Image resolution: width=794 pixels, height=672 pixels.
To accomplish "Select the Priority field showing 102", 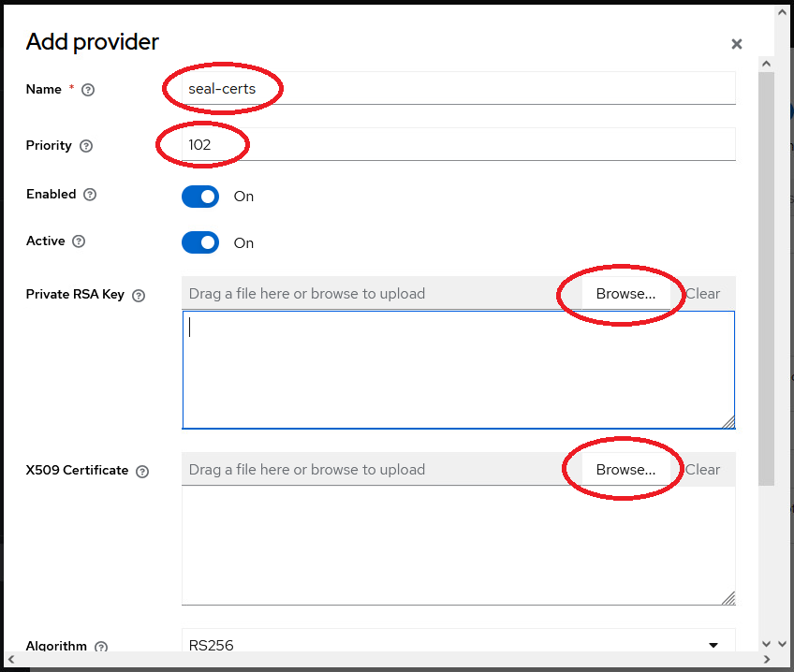I will coord(375,145).
